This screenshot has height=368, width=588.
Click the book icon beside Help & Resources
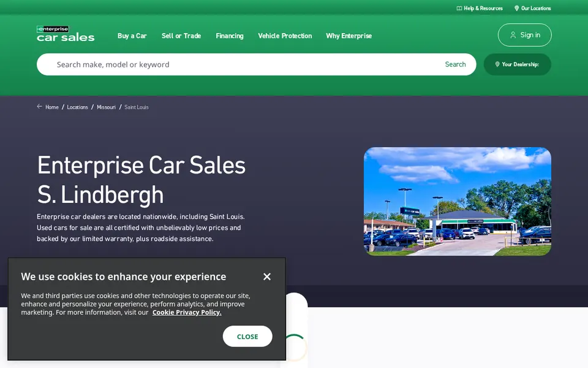click(x=459, y=8)
